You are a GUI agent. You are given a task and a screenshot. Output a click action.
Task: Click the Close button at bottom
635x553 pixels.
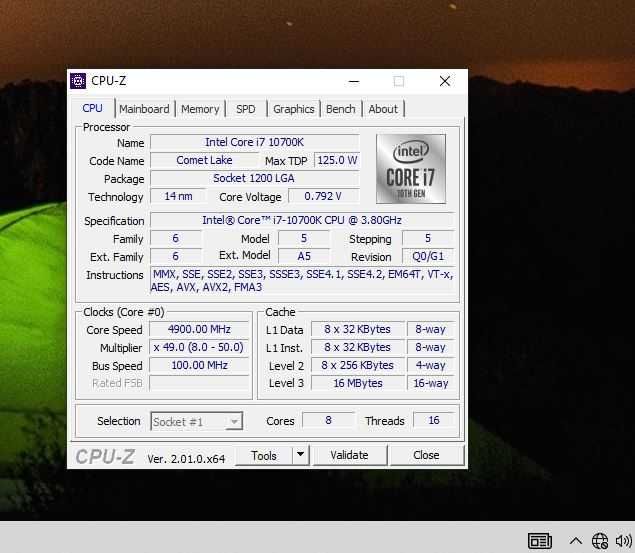[426, 455]
